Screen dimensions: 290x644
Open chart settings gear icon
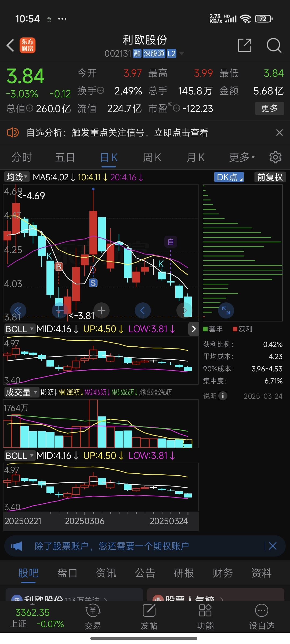(x=275, y=157)
